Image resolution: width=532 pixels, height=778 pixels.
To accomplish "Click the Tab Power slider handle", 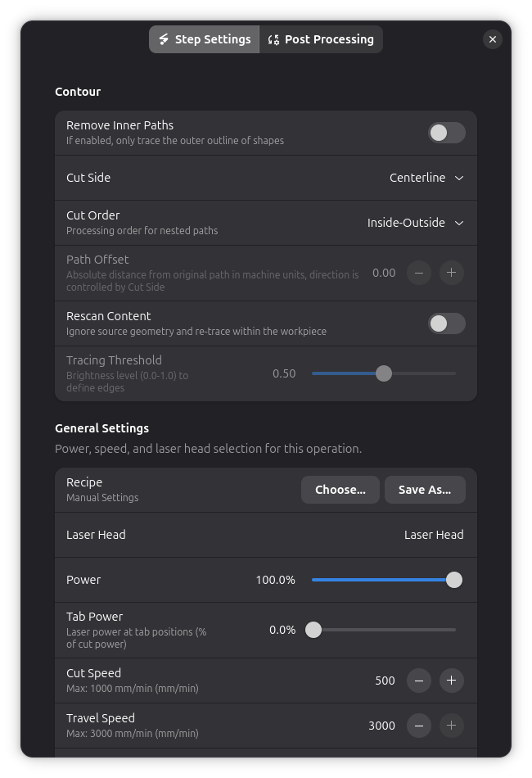I will (313, 630).
